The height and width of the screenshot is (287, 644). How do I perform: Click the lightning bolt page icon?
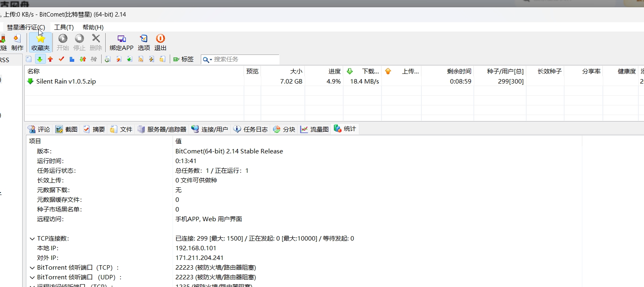click(151, 59)
